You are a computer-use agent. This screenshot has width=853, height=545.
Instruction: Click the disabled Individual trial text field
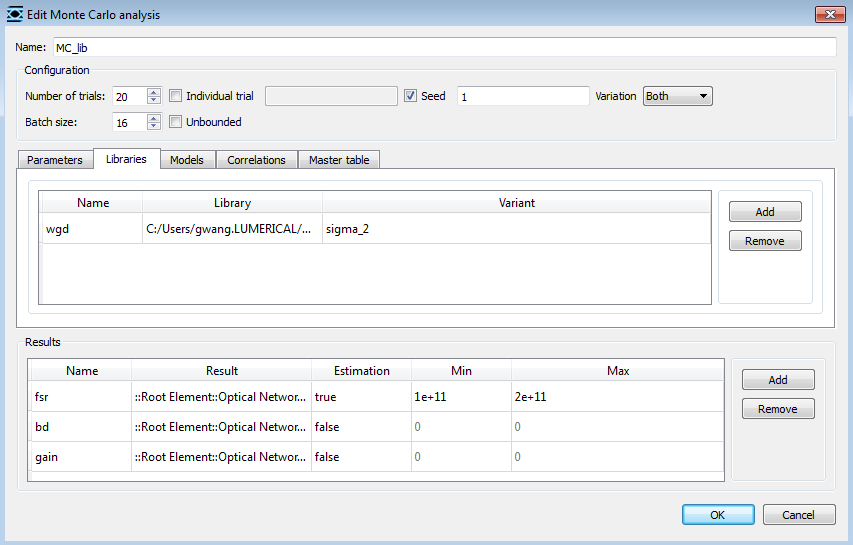click(x=331, y=96)
